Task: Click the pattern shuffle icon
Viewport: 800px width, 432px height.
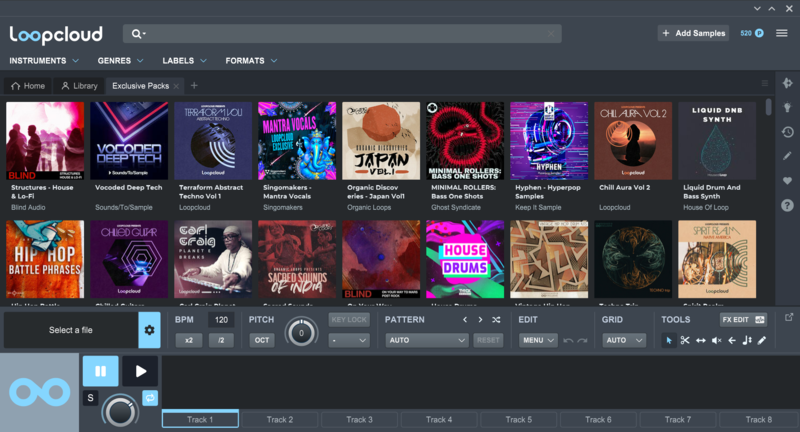Action: coord(496,320)
